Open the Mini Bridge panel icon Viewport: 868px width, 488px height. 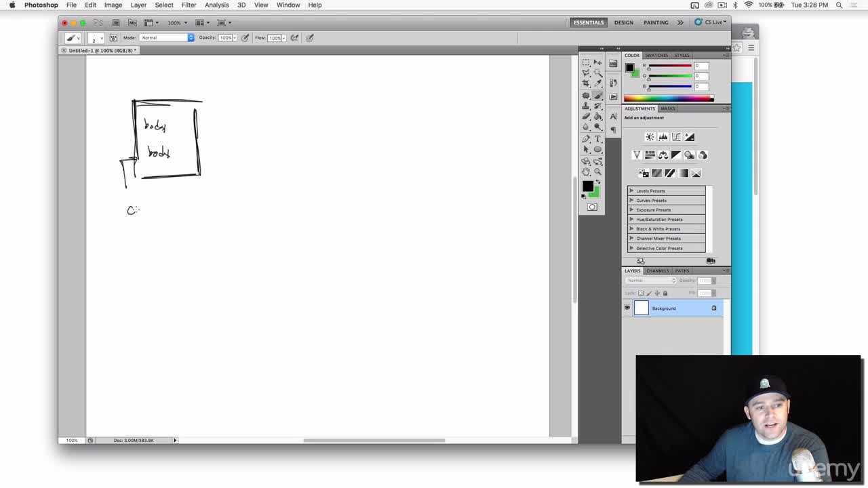click(613, 64)
